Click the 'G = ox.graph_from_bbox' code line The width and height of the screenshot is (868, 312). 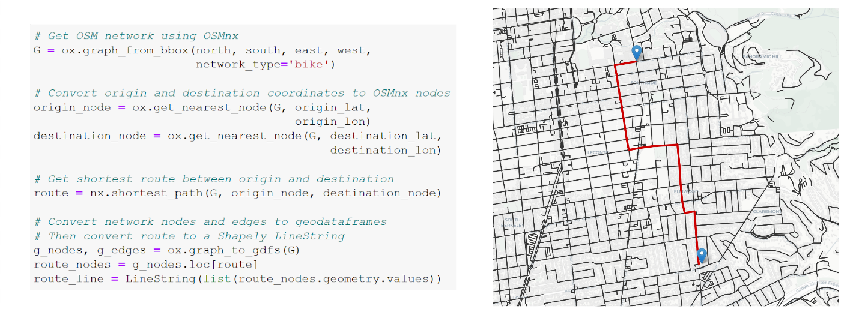click(202, 50)
